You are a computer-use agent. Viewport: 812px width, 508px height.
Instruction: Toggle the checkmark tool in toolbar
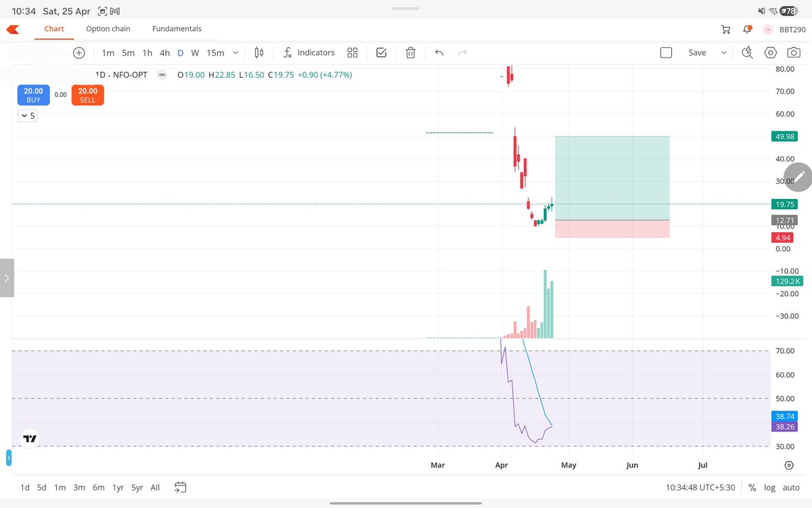pyautogui.click(x=381, y=53)
